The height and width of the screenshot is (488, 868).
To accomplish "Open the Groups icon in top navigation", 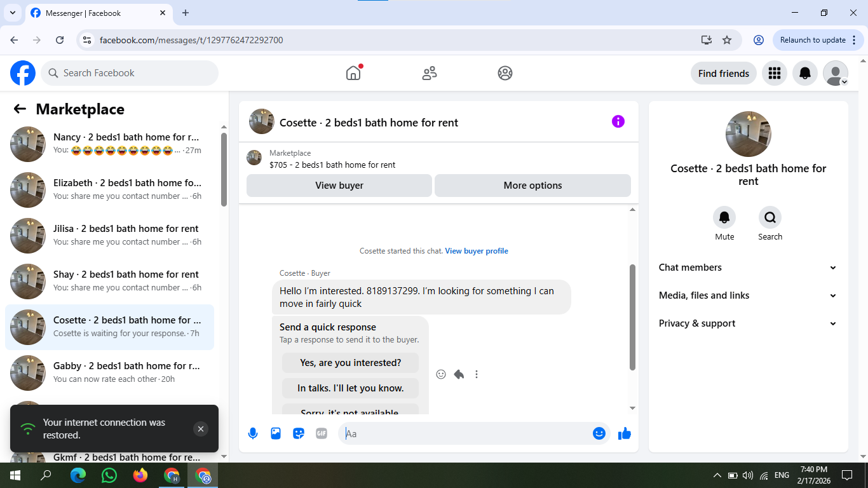I will (x=505, y=73).
